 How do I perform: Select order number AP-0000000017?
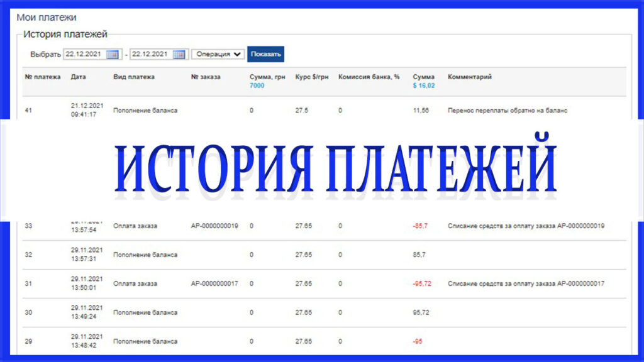pos(214,284)
